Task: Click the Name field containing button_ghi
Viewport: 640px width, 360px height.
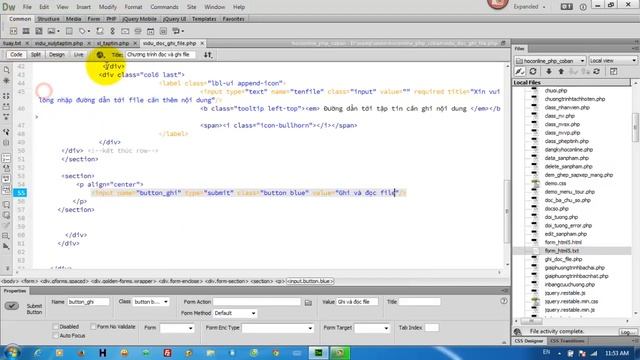Action: coord(88,302)
